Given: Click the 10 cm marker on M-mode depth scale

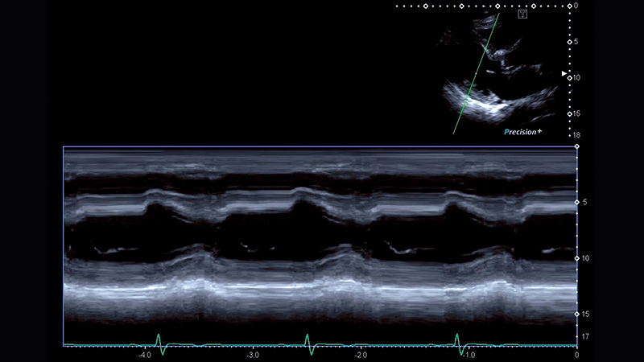Looking at the screenshot, I should (576, 258).
